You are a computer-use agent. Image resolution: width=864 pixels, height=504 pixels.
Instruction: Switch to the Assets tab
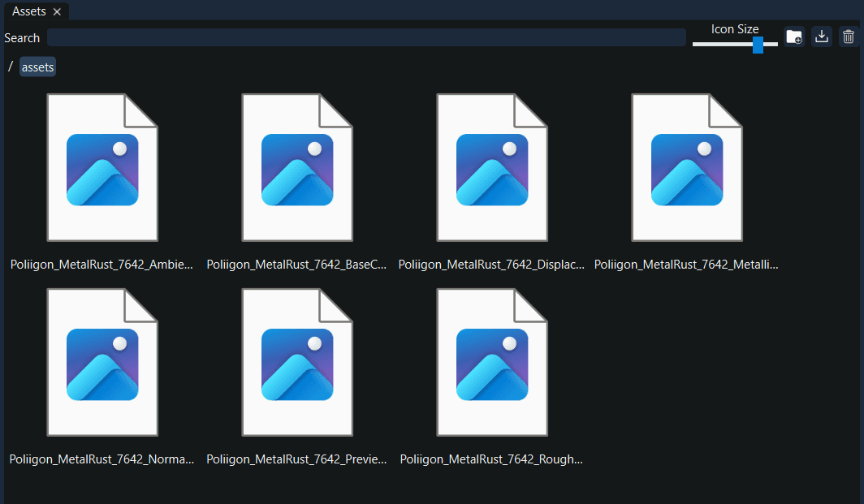[28, 11]
